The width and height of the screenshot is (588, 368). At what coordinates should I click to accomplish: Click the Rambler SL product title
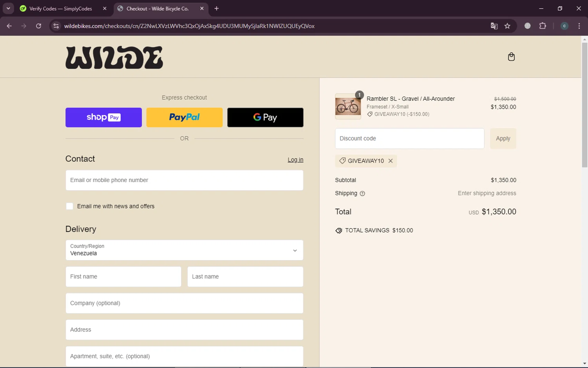click(410, 99)
